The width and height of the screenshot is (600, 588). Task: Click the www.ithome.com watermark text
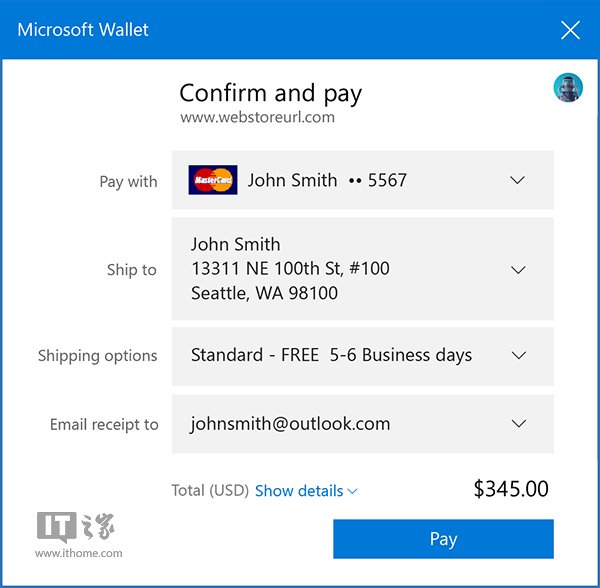[78, 553]
